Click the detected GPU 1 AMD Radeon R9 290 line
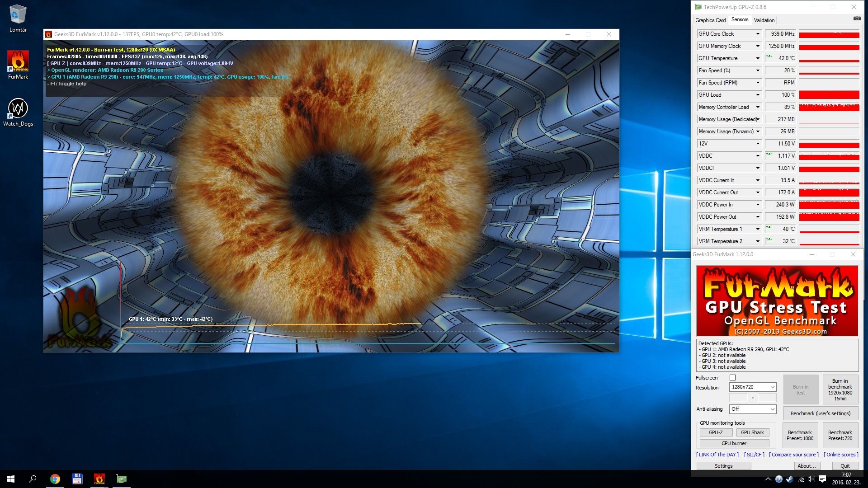Screen dimensions: 868x488 (x=745, y=349)
